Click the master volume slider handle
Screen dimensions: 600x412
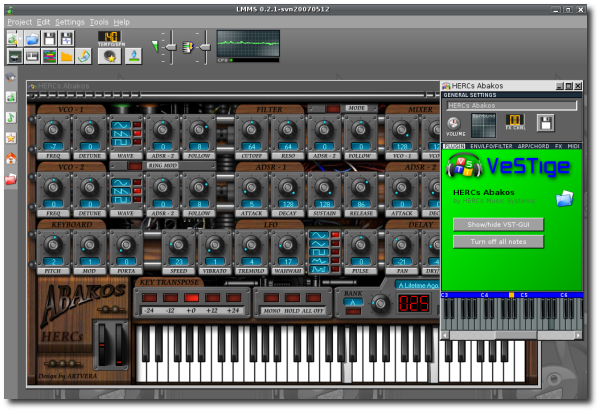pyautogui.click(x=169, y=46)
